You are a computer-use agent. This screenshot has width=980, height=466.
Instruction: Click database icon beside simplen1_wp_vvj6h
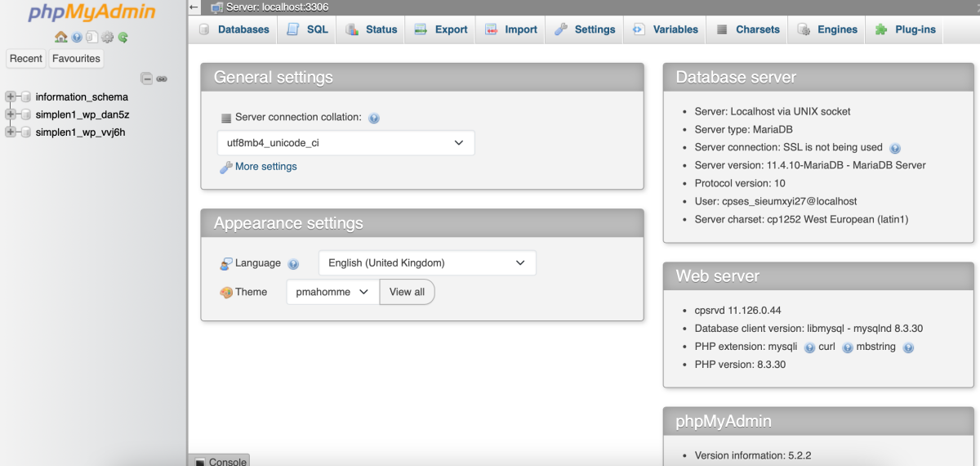coord(25,132)
